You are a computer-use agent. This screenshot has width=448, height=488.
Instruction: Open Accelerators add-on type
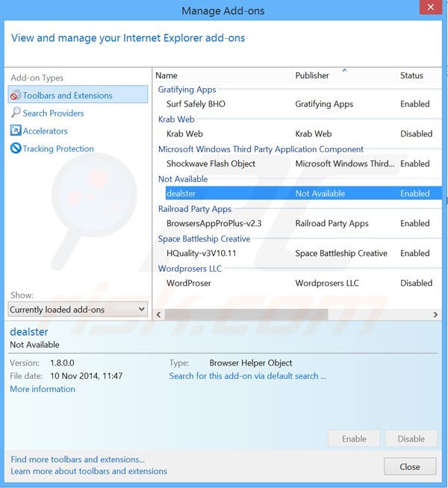click(45, 131)
